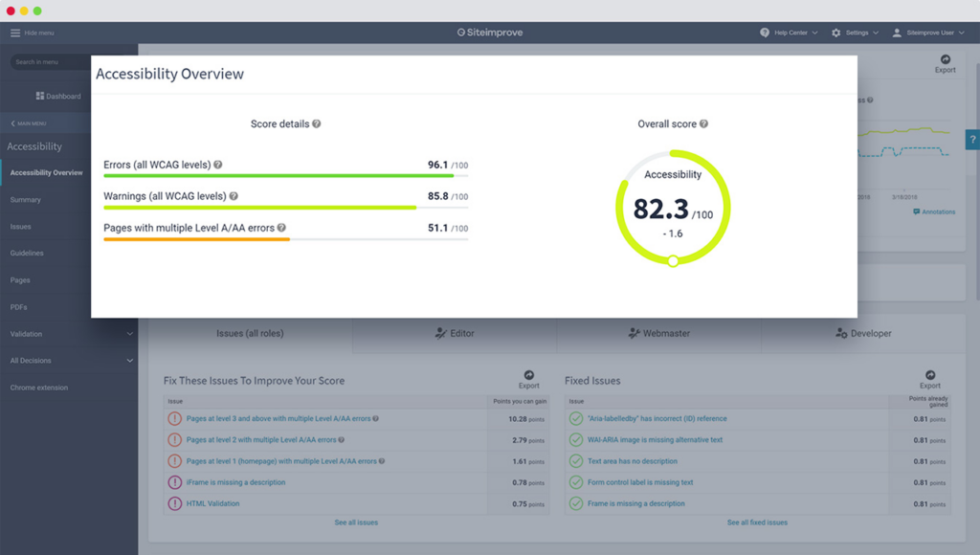Image resolution: width=980 pixels, height=555 pixels.
Task: Click the help tooltip next to Overall score
Action: point(704,123)
